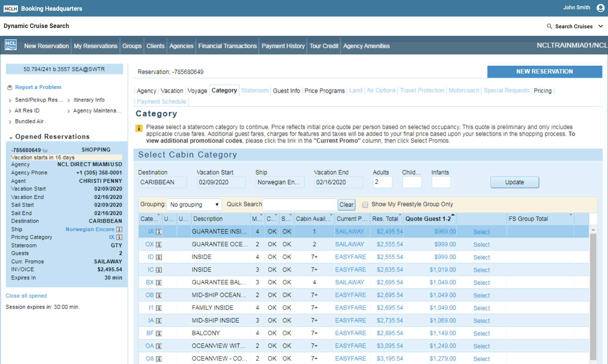Open the Grouping dropdown showing No grouping
The height and width of the screenshot is (364, 608).
click(x=194, y=204)
